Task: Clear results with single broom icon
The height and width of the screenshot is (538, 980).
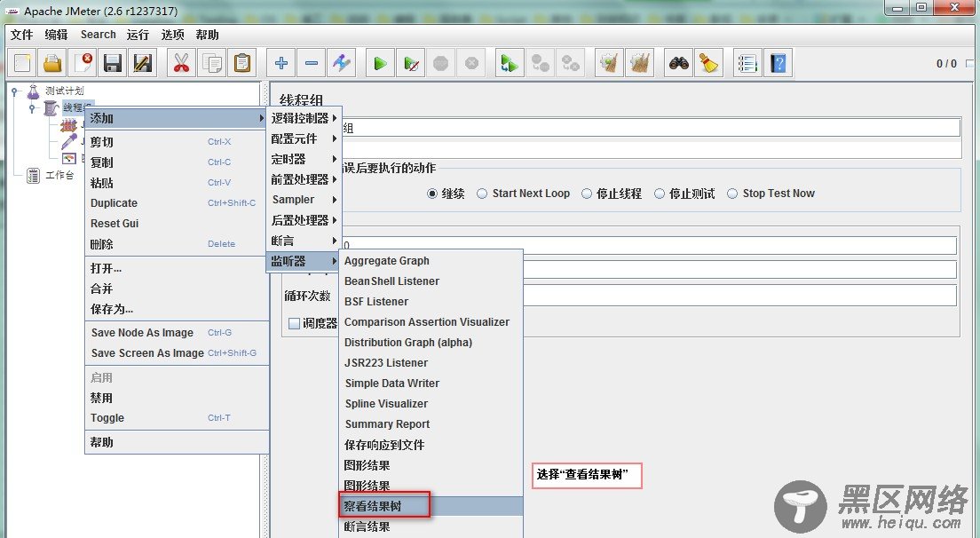Action: coord(609,63)
